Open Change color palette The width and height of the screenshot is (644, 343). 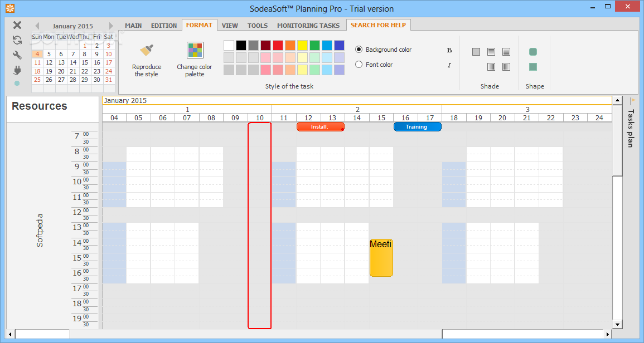click(195, 60)
